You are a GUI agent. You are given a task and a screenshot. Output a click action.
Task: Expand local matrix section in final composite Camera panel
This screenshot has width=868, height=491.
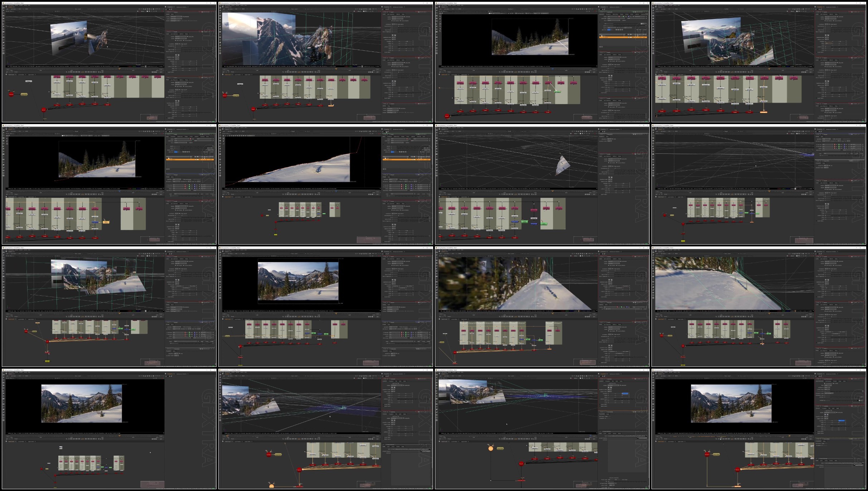(x=820, y=432)
